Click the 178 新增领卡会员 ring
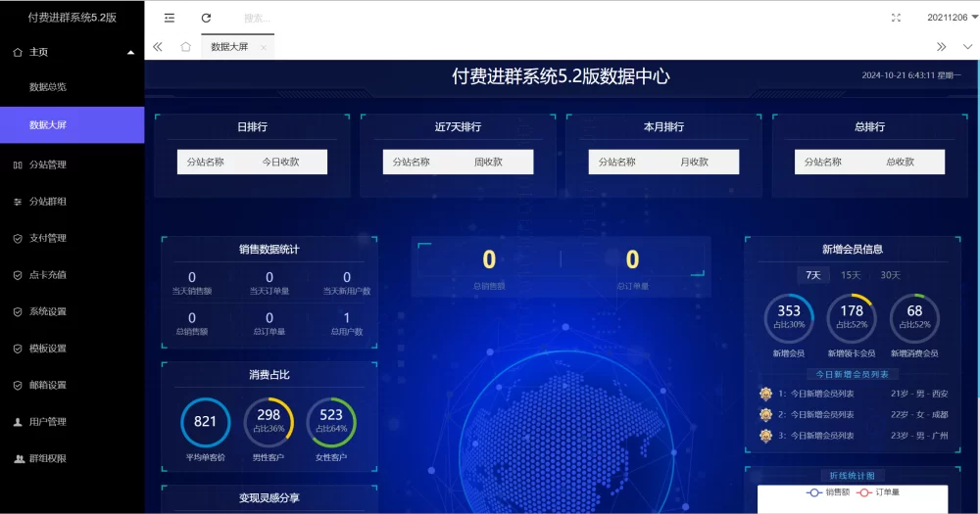 point(852,318)
